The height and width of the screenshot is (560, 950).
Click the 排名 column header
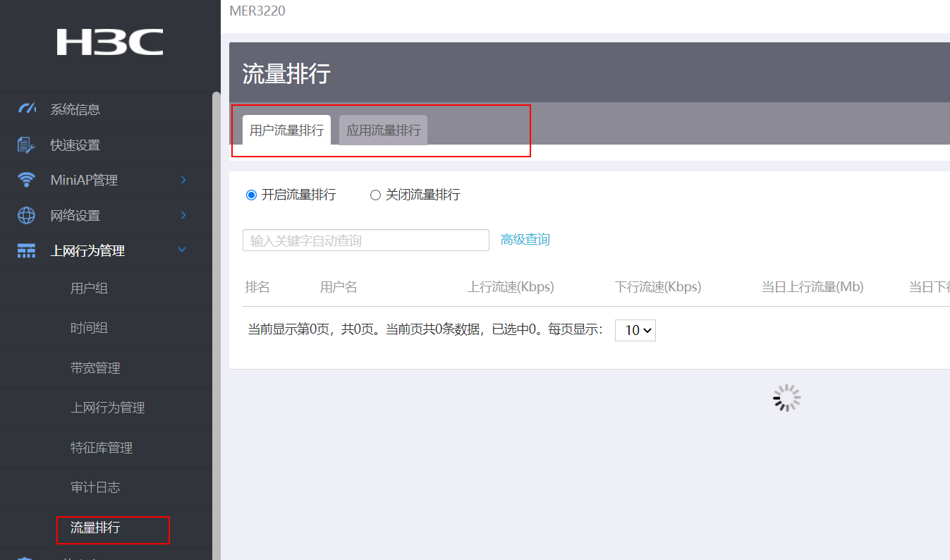click(x=257, y=287)
